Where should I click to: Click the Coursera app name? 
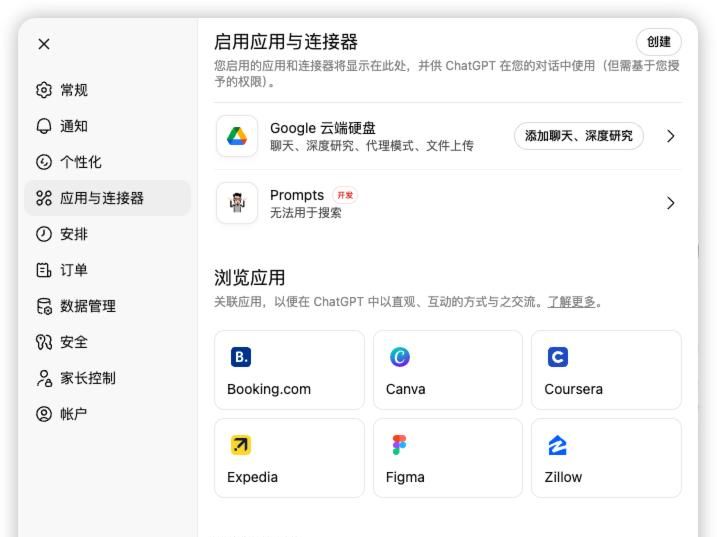(573, 389)
